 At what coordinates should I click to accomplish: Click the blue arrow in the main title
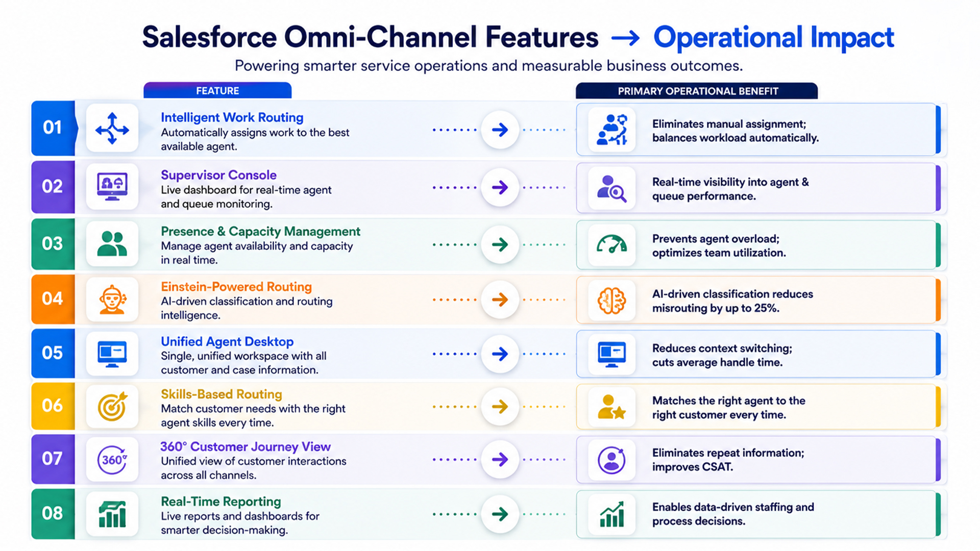pyautogui.click(x=625, y=38)
